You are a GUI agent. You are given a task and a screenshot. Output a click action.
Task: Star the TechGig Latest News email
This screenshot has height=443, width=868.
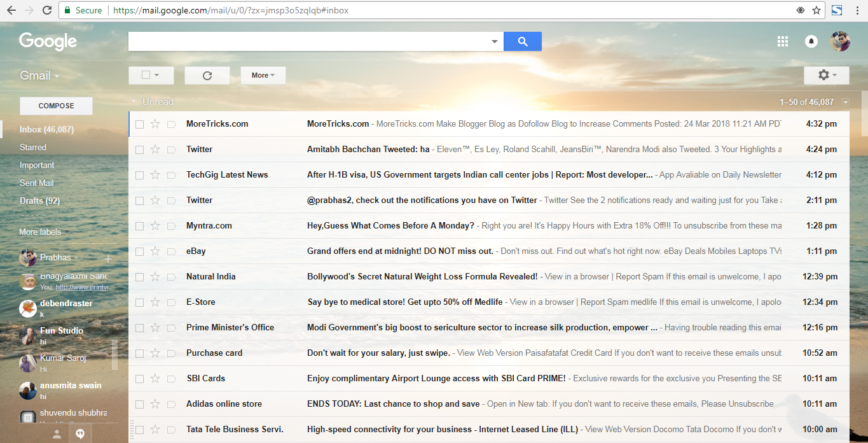coord(155,175)
